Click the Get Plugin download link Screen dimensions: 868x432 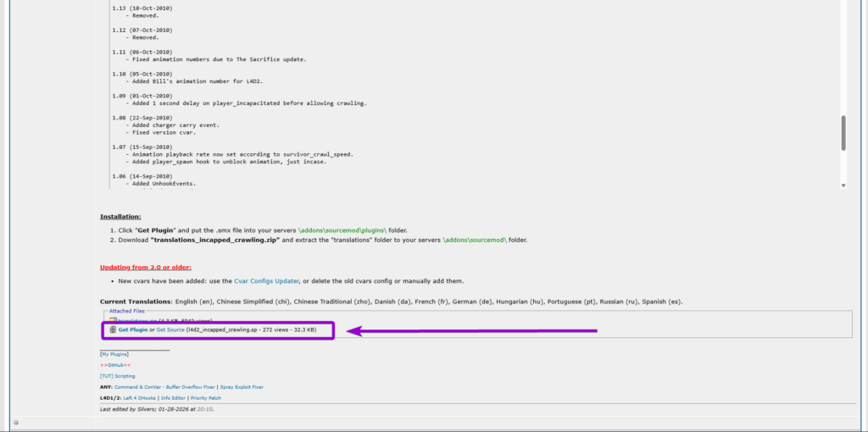133,330
